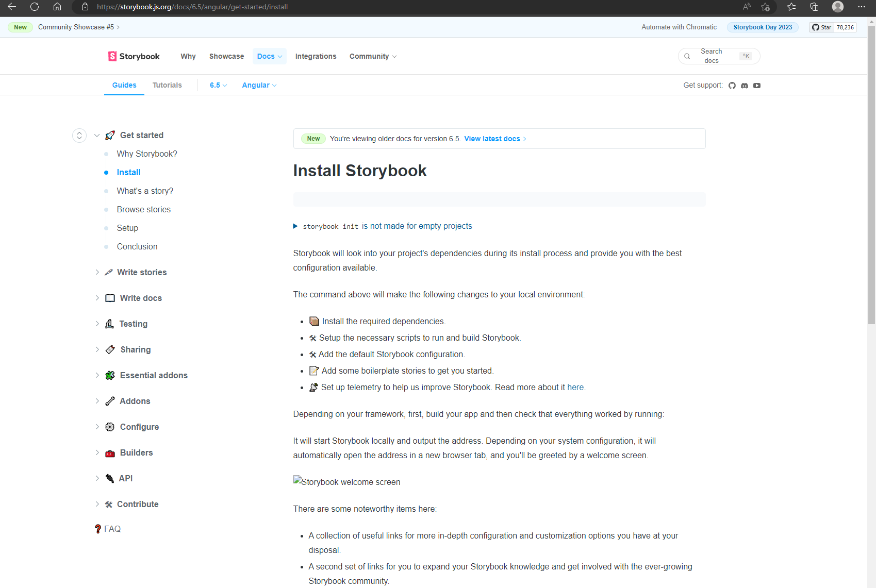The width and height of the screenshot is (876, 588).
Task: Open the YouTube support icon
Action: click(x=757, y=85)
